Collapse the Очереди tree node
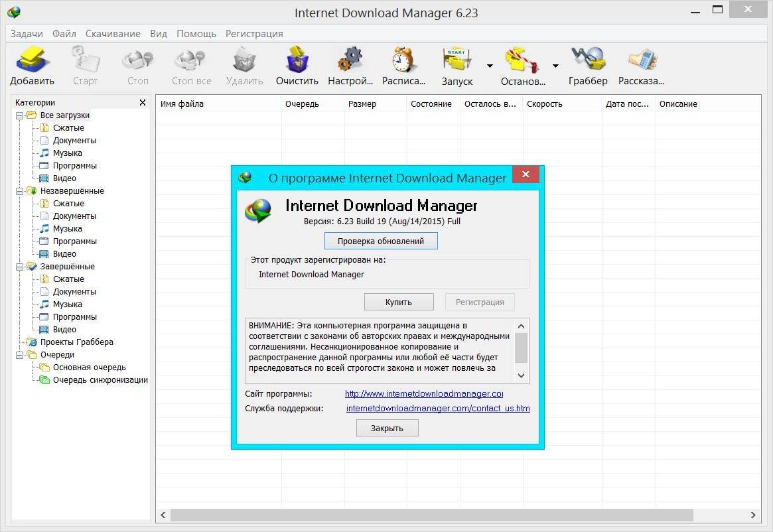 [x=20, y=355]
